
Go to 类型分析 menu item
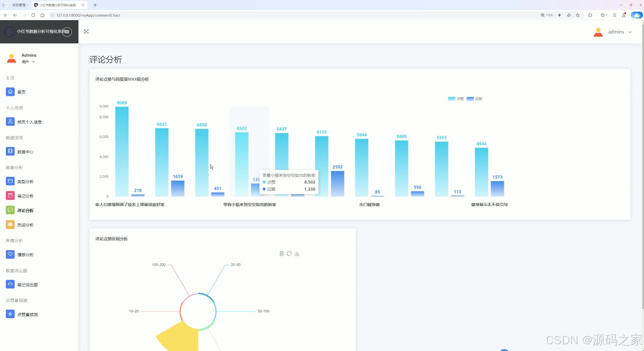(x=25, y=182)
